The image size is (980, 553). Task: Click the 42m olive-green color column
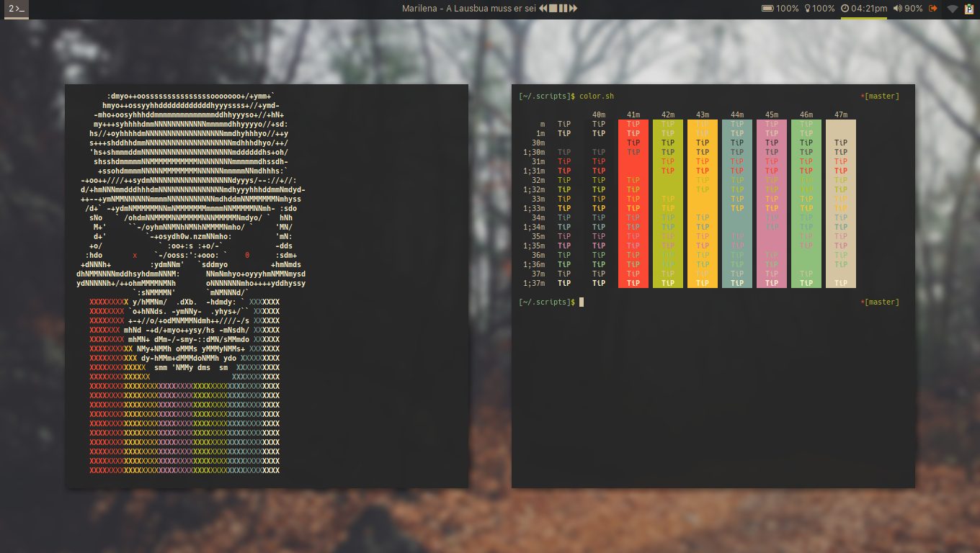668,204
